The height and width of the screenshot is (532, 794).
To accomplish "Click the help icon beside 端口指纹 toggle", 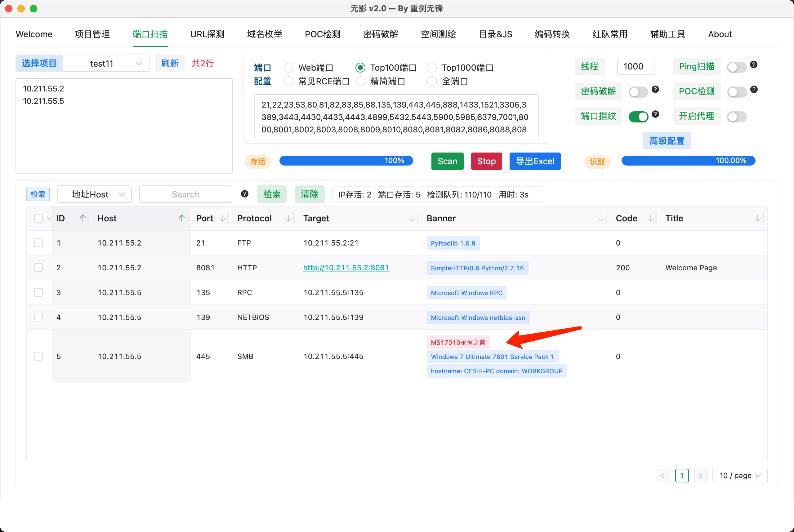I will coord(655,114).
